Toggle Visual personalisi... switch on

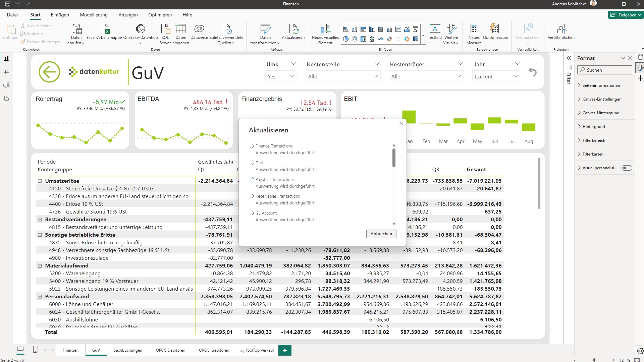627,168
